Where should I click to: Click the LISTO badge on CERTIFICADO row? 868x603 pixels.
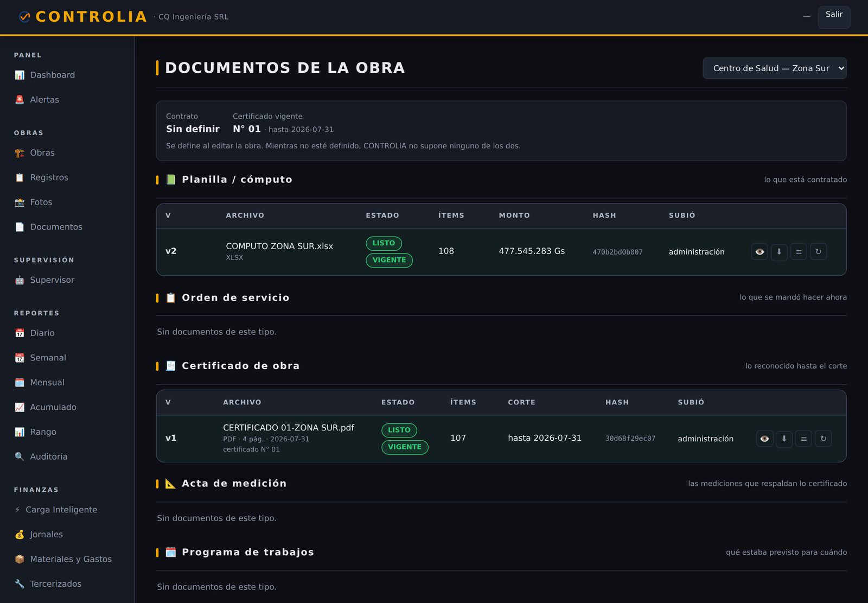click(x=399, y=430)
